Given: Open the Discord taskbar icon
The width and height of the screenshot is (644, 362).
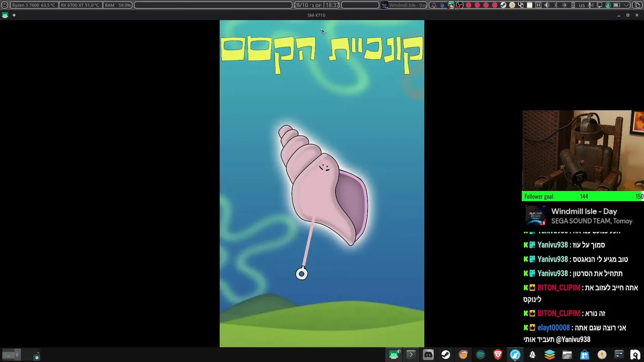Looking at the screenshot, I should (x=428, y=355).
